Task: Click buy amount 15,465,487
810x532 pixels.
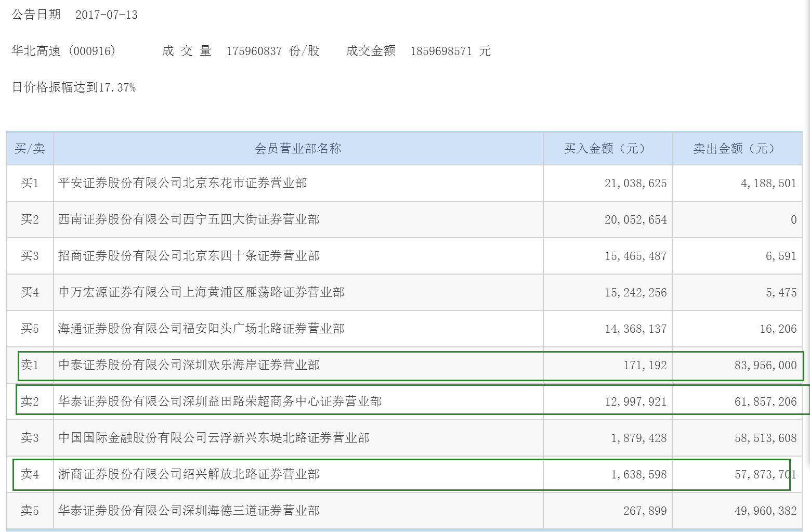Action: tap(635, 256)
